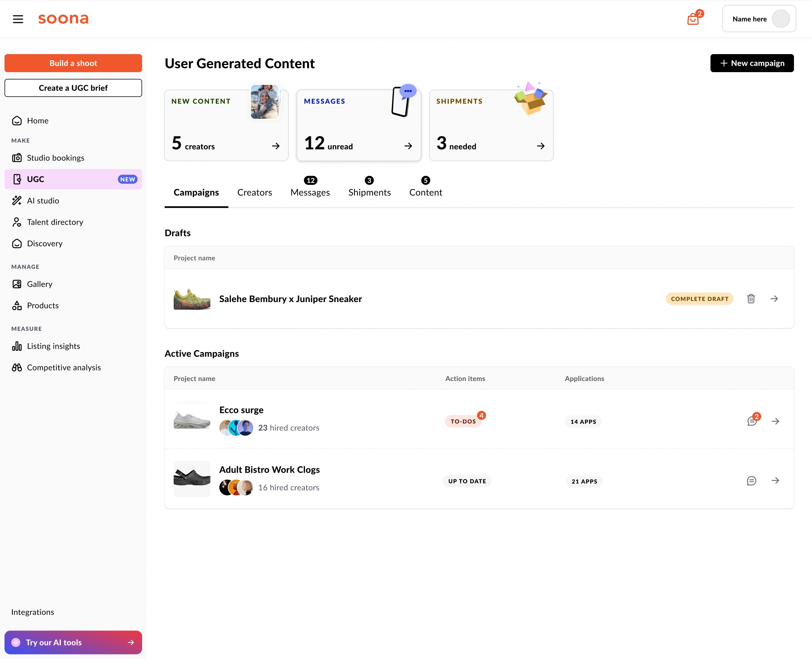Image resolution: width=812 pixels, height=659 pixels.
Task: Switch to the Shipments tab
Action: tap(369, 192)
